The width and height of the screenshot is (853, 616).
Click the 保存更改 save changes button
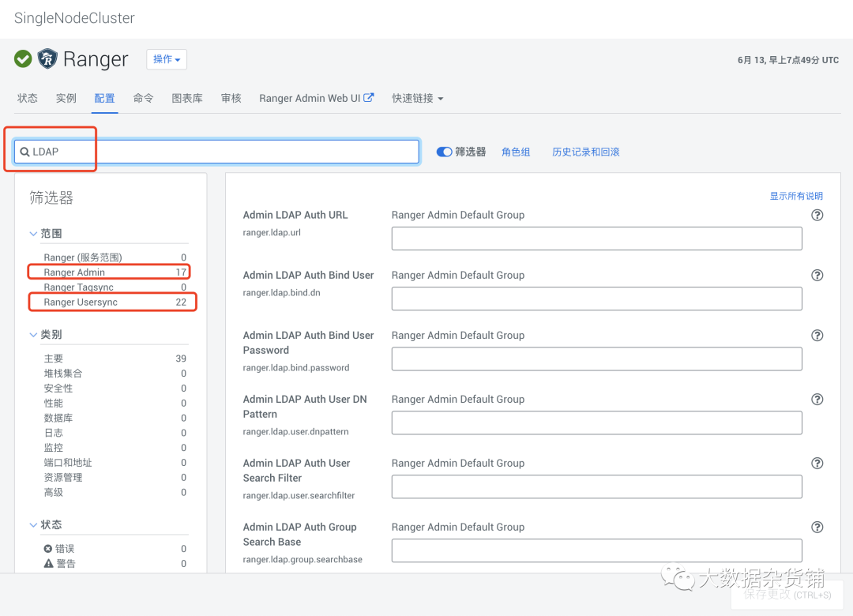[787, 595]
